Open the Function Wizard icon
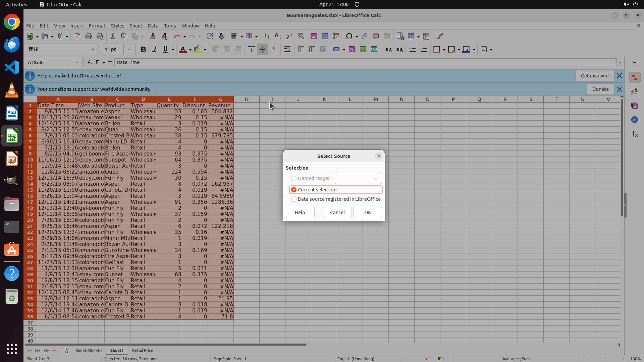The width and height of the screenshot is (644, 362). [x=90, y=62]
